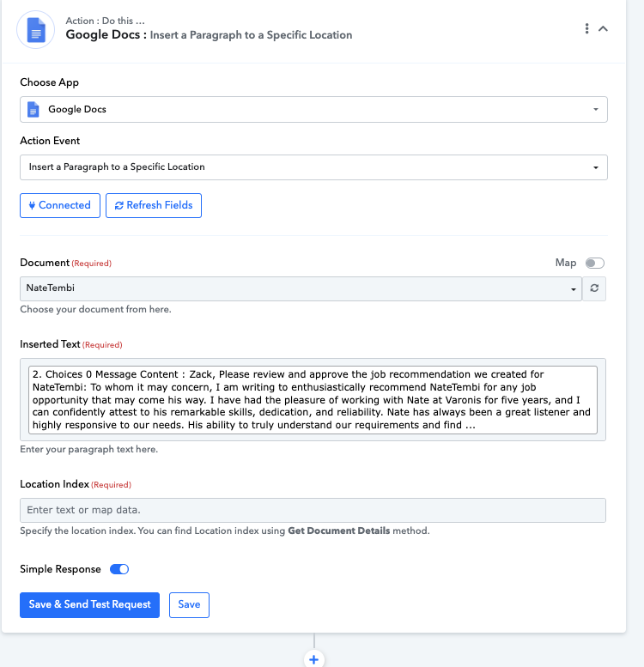
Task: Click the 'Choose your document from here.' hint
Action: click(95, 309)
